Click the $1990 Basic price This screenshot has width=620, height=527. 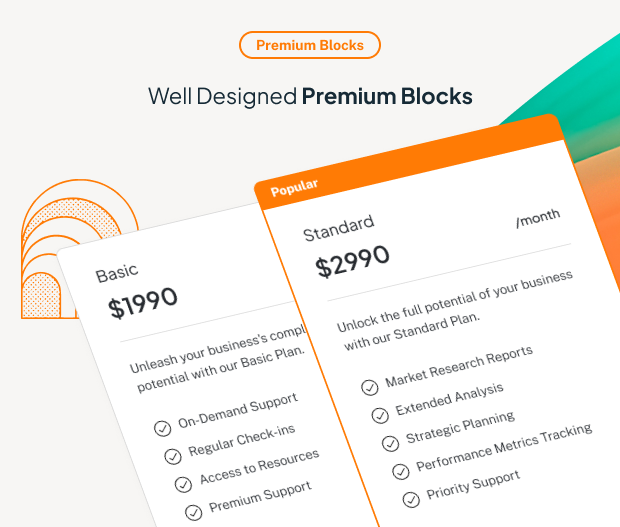pyautogui.click(x=144, y=302)
